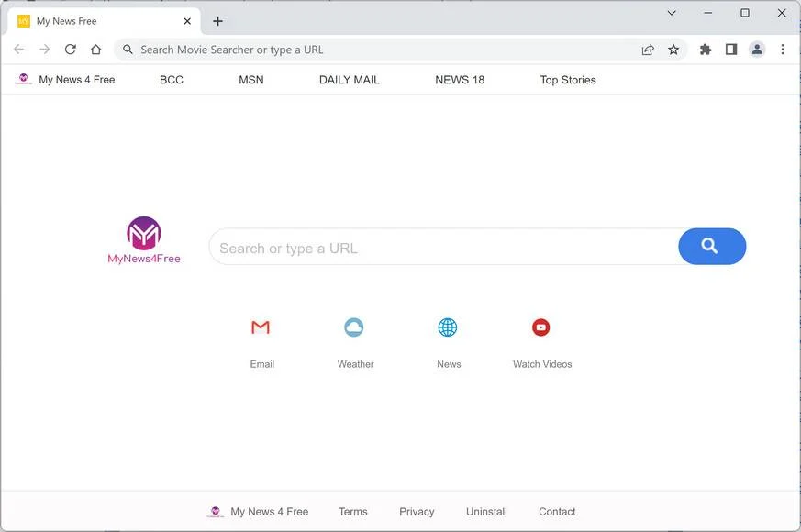This screenshot has width=801, height=532.
Task: Go to the browser home page
Action: pos(96,50)
